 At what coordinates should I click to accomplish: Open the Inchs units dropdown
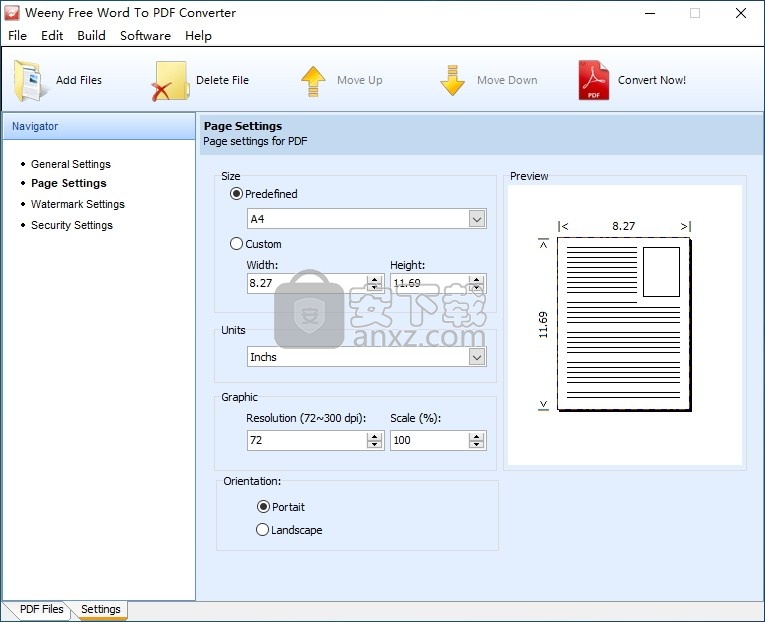[x=477, y=357]
